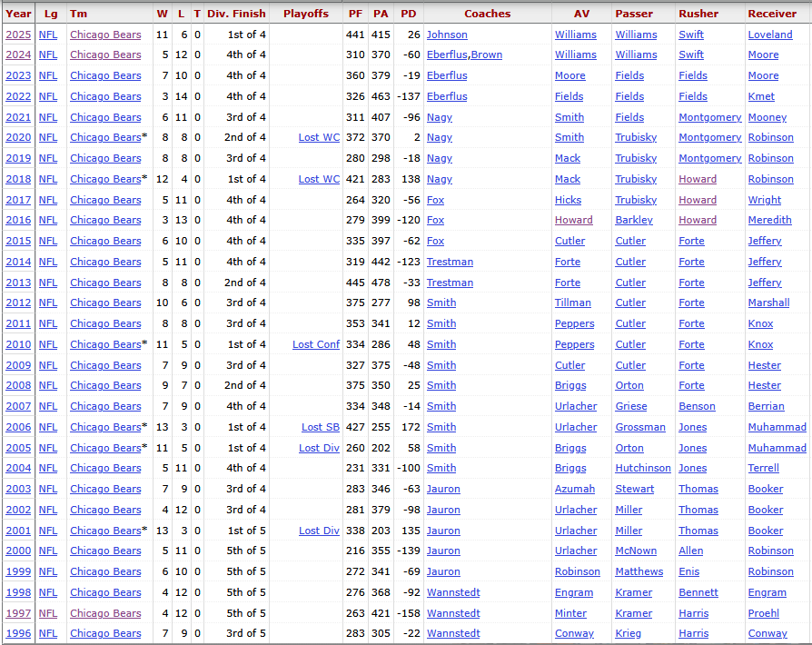Open coach Fox link for 2016
Image resolution: width=812 pixels, height=645 pixels.
click(x=435, y=220)
